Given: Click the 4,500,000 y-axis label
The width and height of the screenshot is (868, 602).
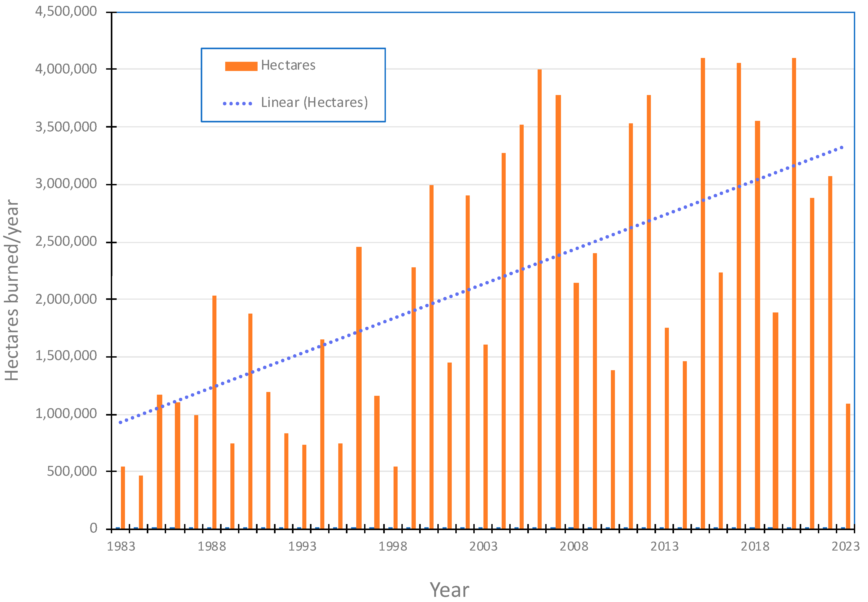Looking at the screenshot, I should tap(66, 11).
